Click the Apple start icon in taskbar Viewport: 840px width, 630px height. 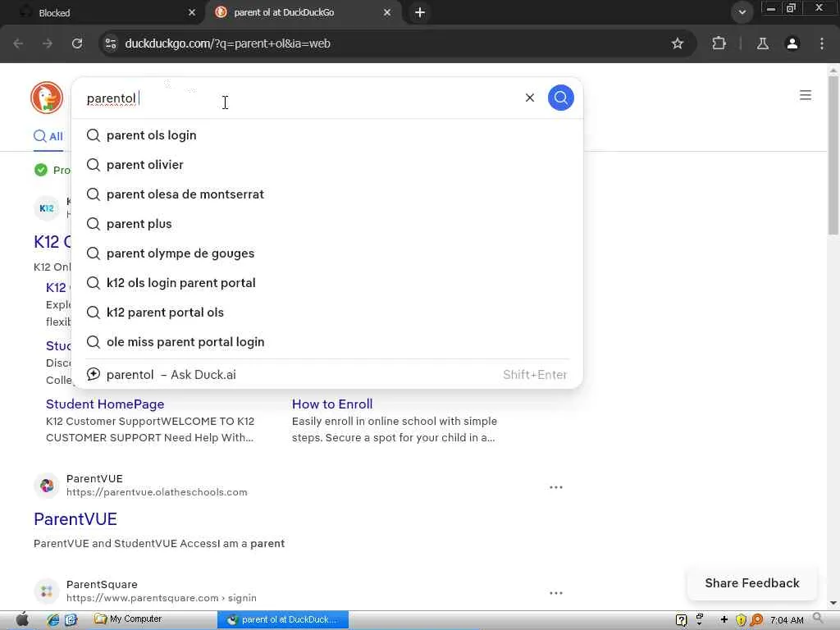click(22, 619)
